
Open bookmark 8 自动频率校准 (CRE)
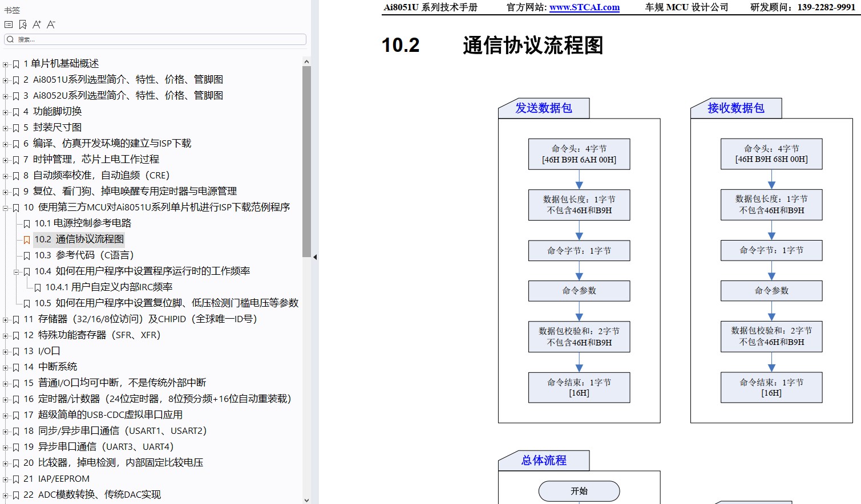(x=96, y=176)
